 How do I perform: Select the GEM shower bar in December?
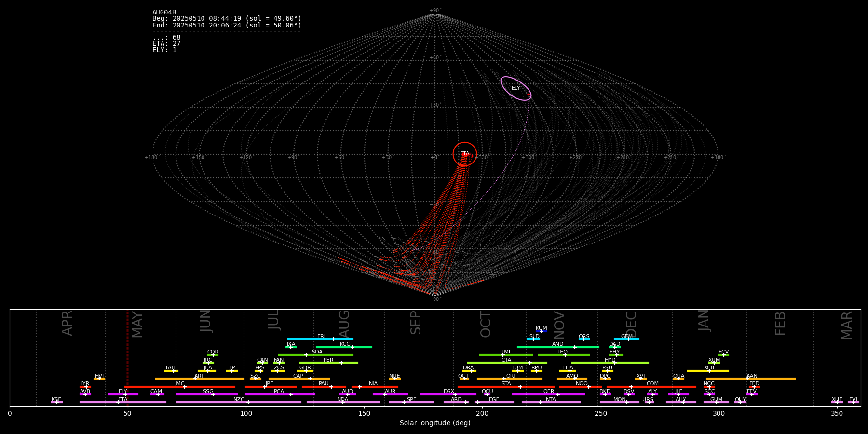point(626,339)
